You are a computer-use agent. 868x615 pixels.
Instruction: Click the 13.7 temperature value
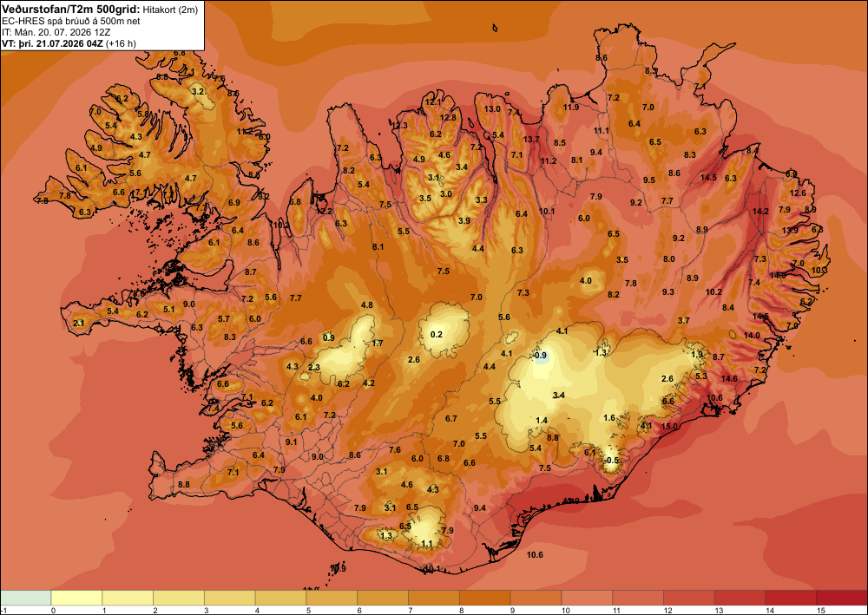531,140
